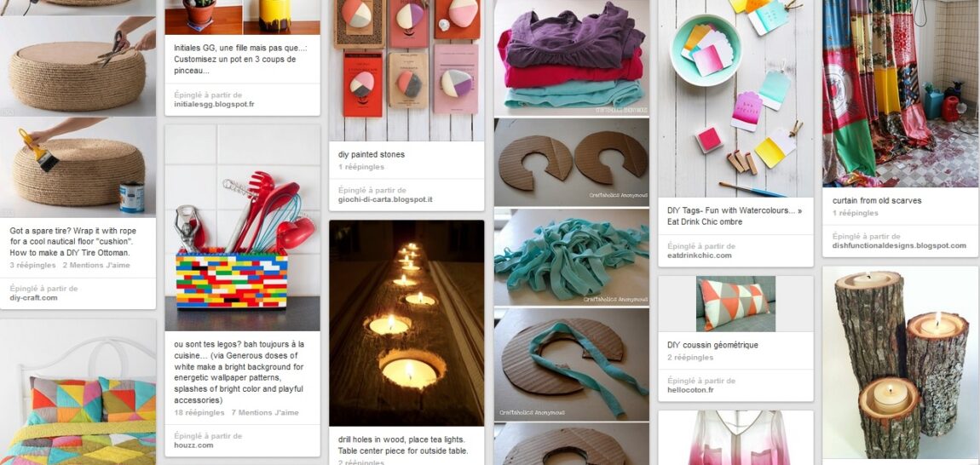View the colorful patchwork bed pin
The height and width of the screenshot is (465, 980).
(78, 392)
